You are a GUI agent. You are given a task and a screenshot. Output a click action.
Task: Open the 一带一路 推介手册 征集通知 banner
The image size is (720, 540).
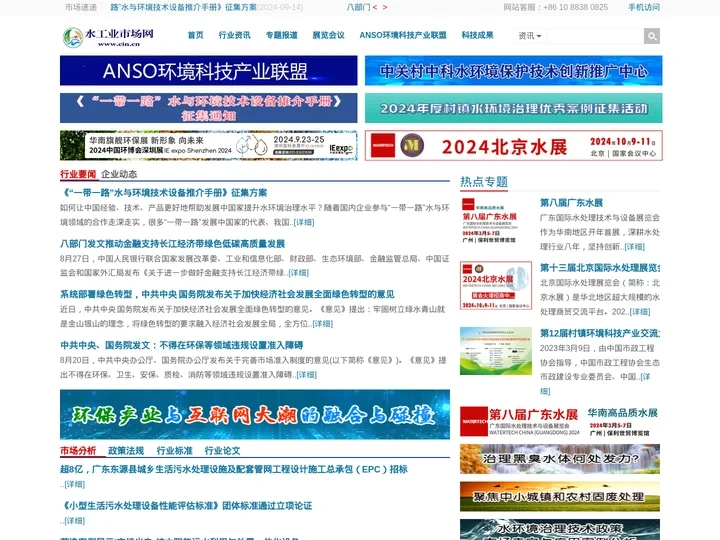coord(208,108)
